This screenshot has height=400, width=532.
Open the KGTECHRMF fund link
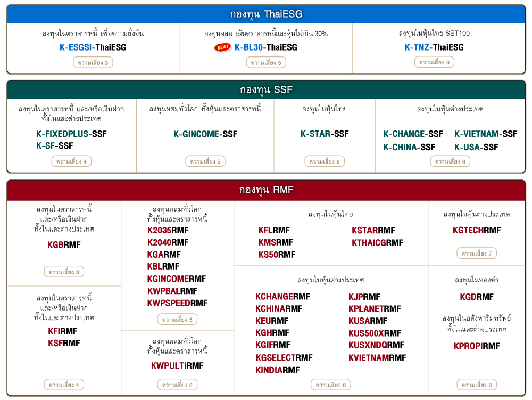point(477,230)
